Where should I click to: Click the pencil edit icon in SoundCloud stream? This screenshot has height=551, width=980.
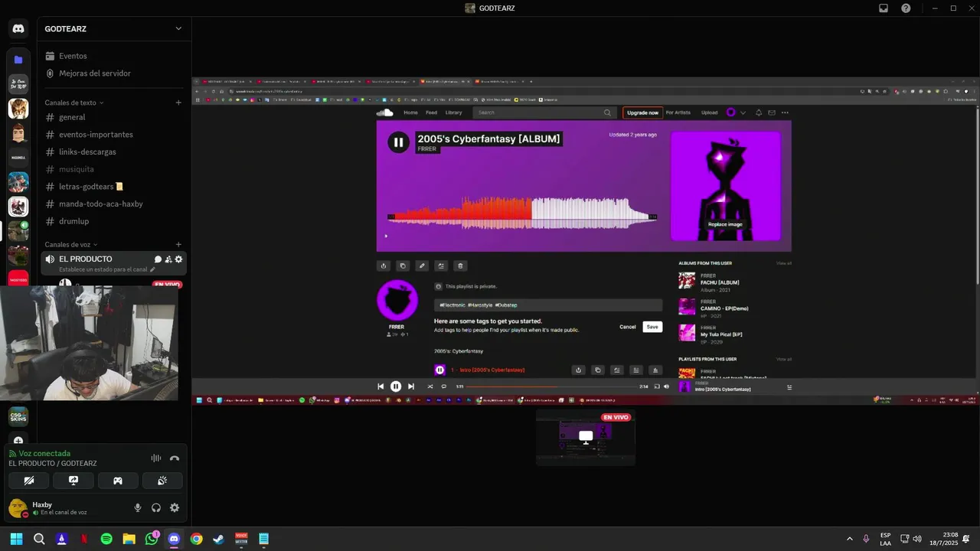coord(422,266)
